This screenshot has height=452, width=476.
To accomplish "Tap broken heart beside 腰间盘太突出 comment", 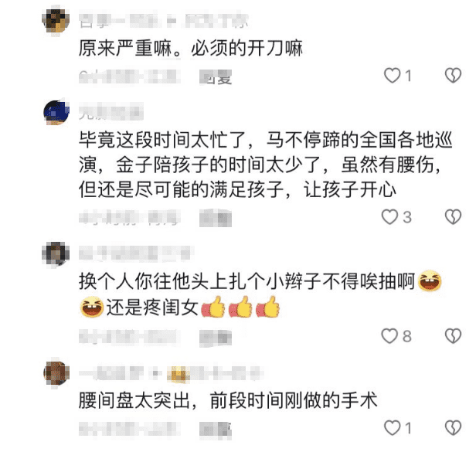I will click(x=453, y=427).
